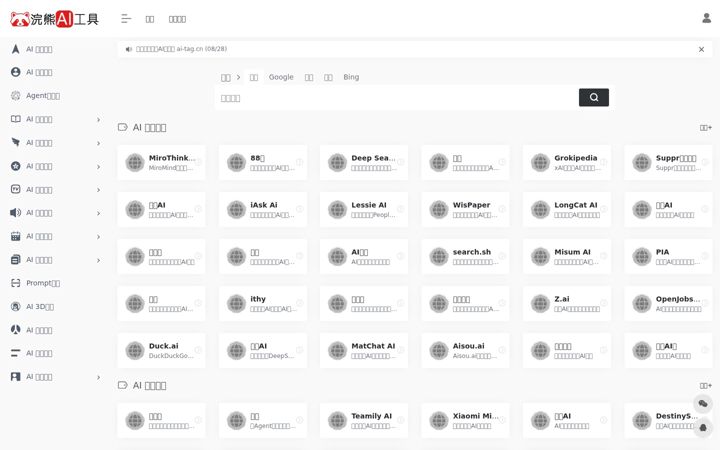The width and height of the screenshot is (720, 450).
Task: Expand the cursor pointer sidebar item chevron
Action: 98,143
